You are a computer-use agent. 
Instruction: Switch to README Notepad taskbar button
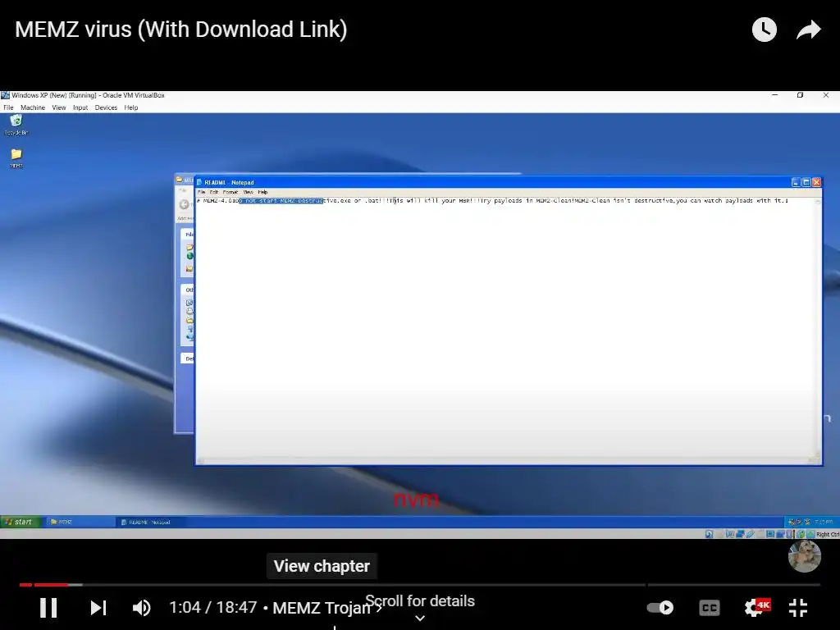point(150,522)
